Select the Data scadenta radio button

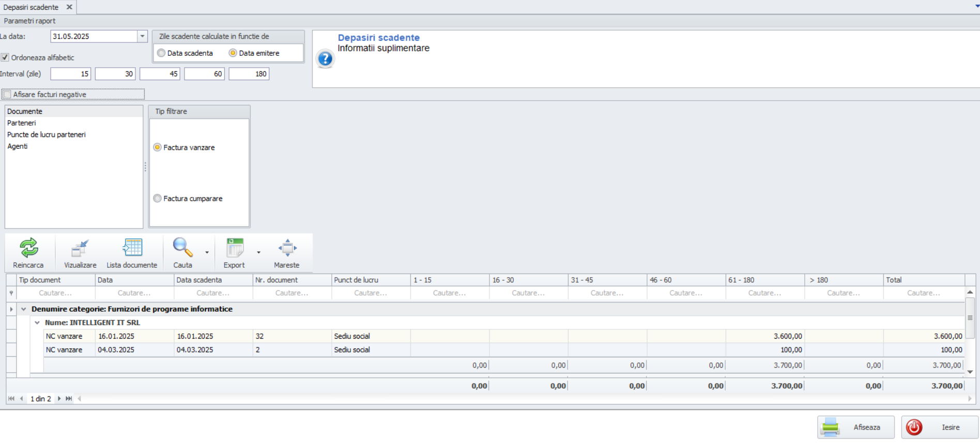161,53
